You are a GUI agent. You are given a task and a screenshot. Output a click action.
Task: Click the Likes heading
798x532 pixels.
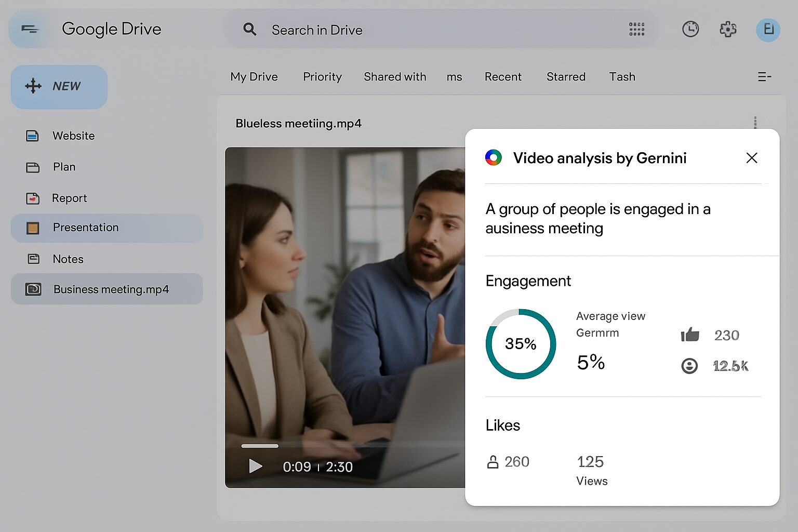click(502, 425)
